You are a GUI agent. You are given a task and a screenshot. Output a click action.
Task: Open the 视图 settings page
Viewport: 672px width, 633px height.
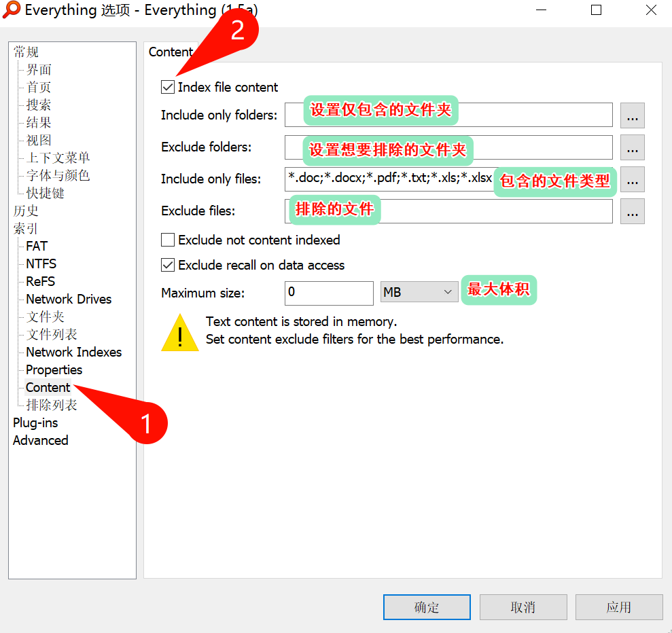39,140
